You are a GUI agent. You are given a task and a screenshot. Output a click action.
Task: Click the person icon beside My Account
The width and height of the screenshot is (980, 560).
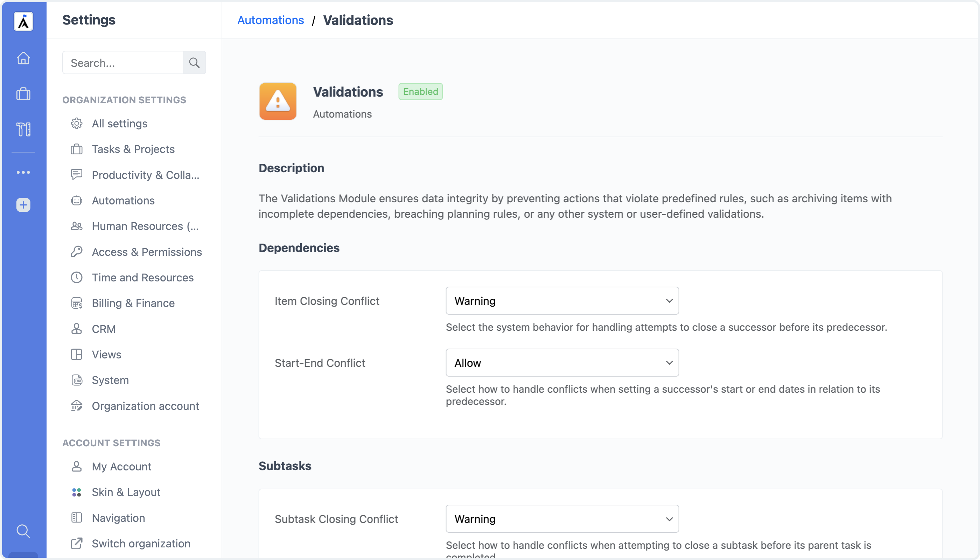pos(77,467)
